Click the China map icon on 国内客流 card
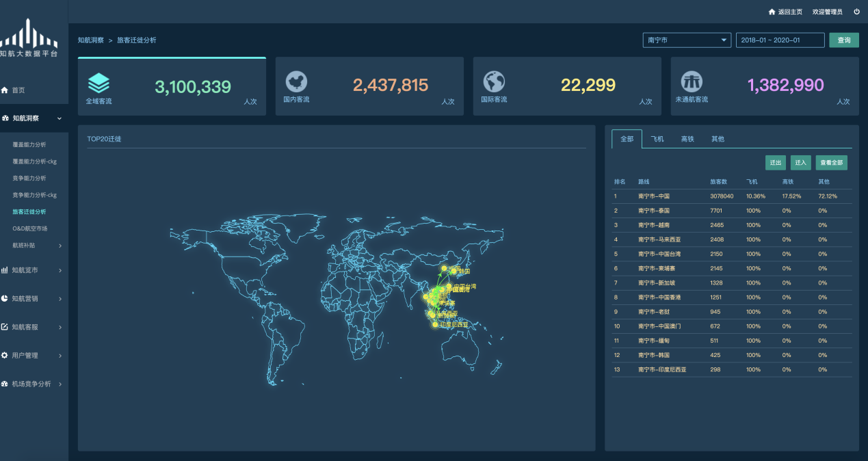This screenshot has height=461, width=868. click(x=296, y=81)
